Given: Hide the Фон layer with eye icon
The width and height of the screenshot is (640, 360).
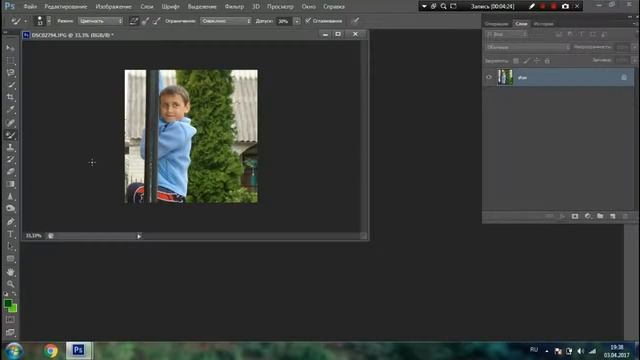Looking at the screenshot, I should tap(489, 77).
